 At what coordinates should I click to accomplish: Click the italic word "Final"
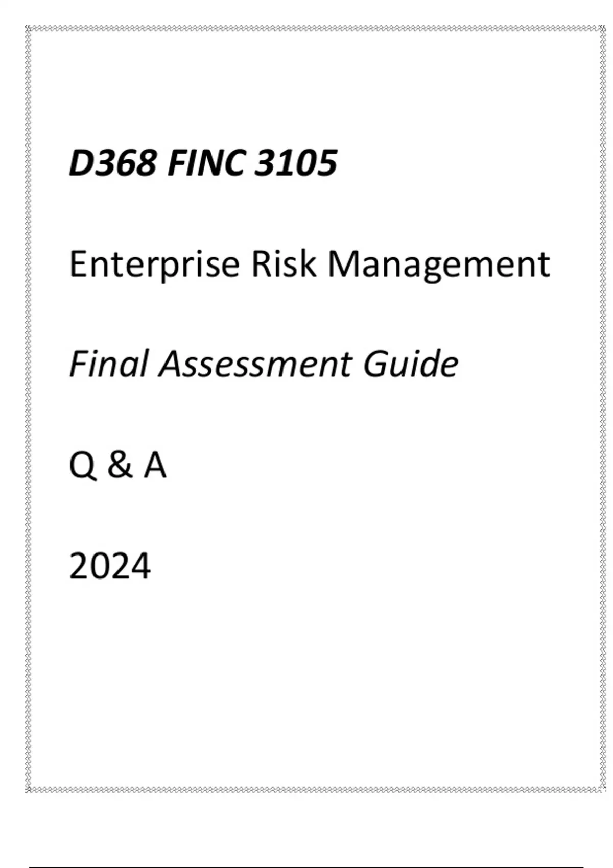click(x=108, y=364)
